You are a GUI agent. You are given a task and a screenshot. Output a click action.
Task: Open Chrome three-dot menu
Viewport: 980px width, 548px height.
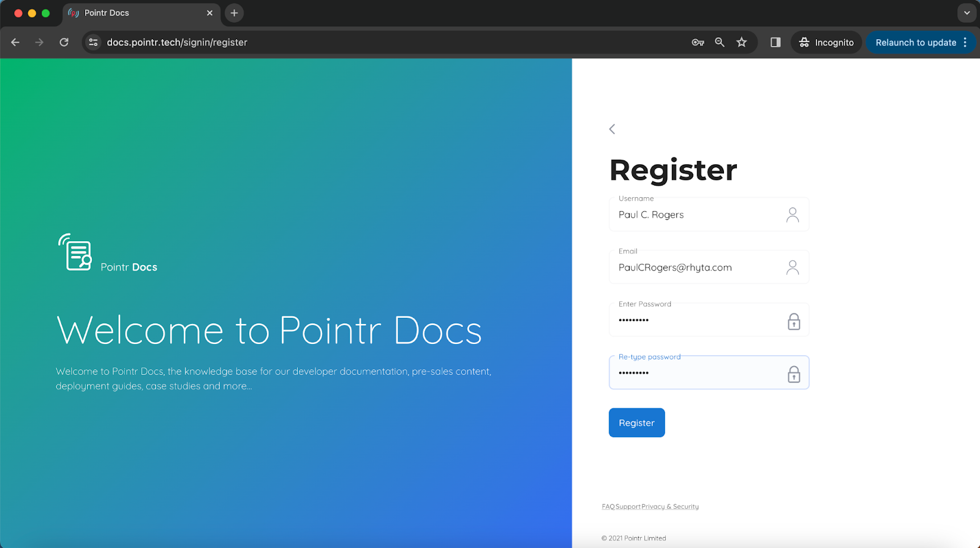coord(965,42)
